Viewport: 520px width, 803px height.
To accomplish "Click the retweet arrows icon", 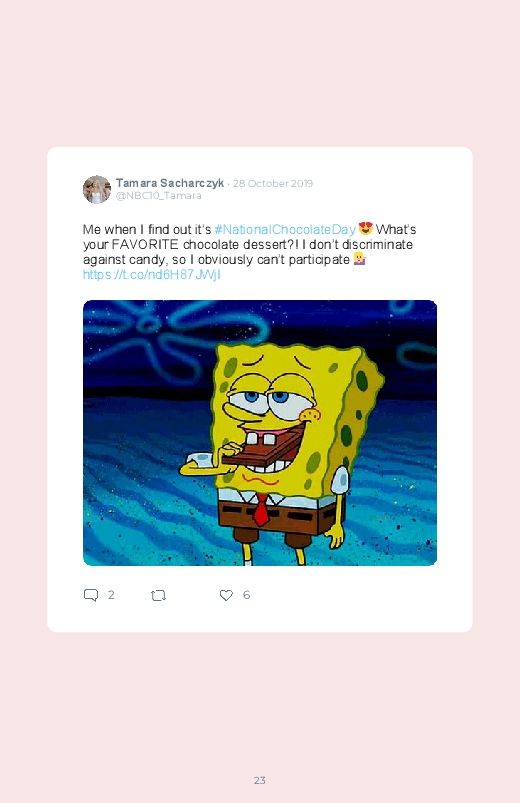I will pyautogui.click(x=158, y=595).
